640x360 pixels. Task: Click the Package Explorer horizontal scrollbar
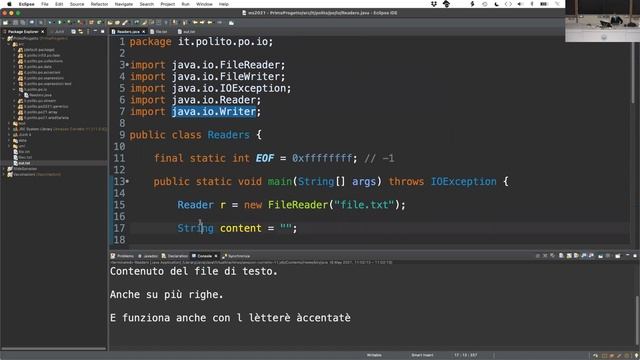pyautogui.click(x=54, y=349)
